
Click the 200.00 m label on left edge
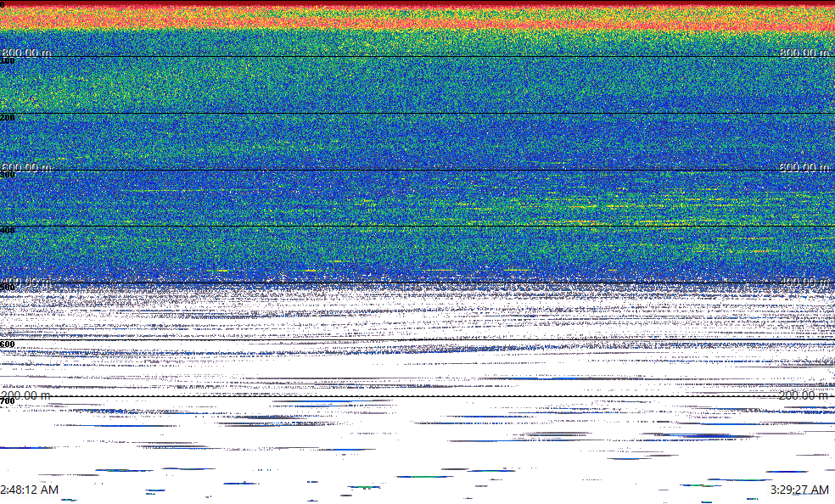(26, 395)
